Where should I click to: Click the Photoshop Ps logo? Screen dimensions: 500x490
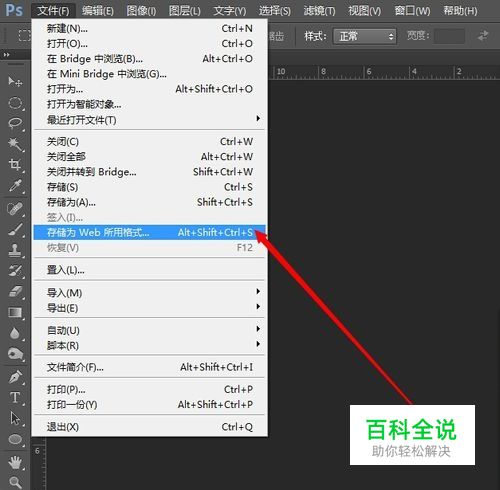coord(14,10)
